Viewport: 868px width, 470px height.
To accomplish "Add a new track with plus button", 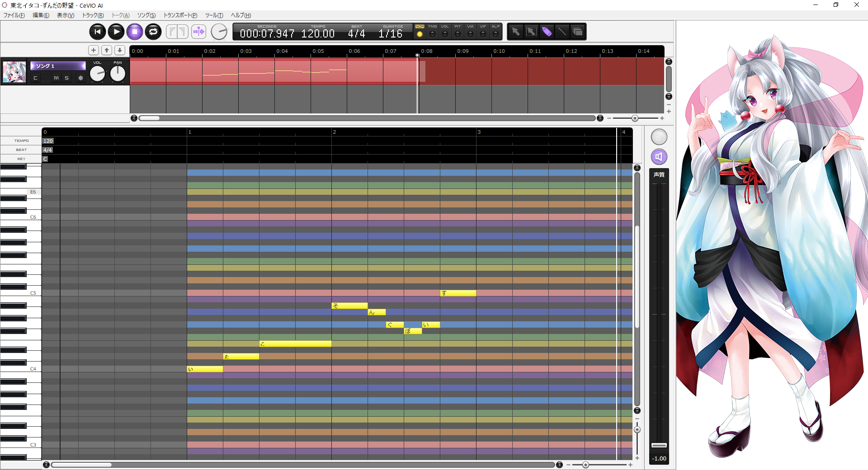I will point(94,50).
